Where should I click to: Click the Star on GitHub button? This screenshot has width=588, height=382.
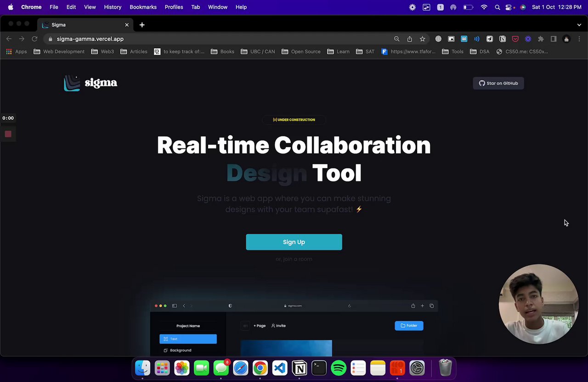point(498,83)
